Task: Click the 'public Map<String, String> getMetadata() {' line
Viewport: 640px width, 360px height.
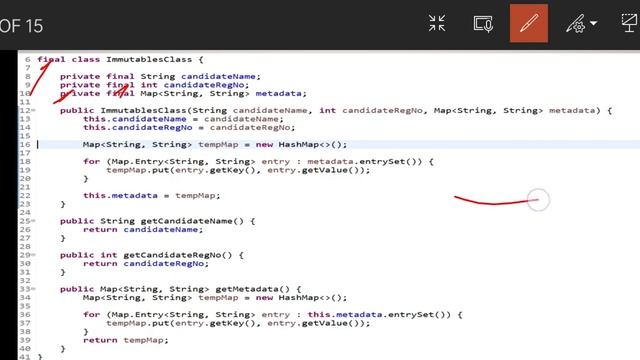Action: coord(180,289)
